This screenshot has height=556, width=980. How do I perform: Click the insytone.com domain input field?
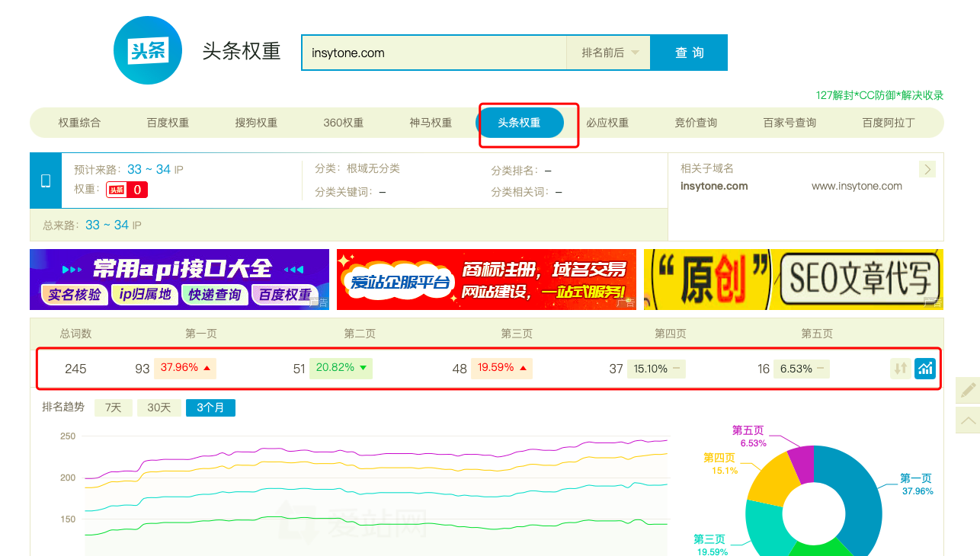click(434, 52)
